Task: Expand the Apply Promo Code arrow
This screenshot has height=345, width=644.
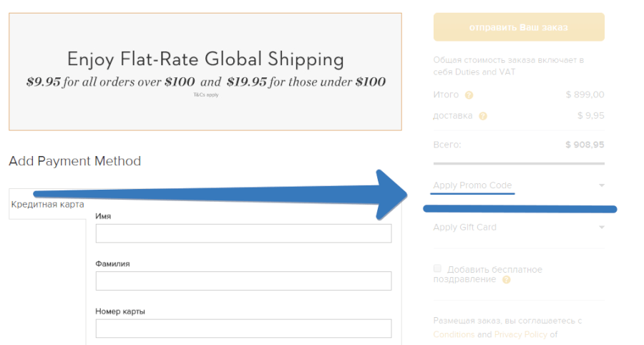Action: (x=602, y=185)
